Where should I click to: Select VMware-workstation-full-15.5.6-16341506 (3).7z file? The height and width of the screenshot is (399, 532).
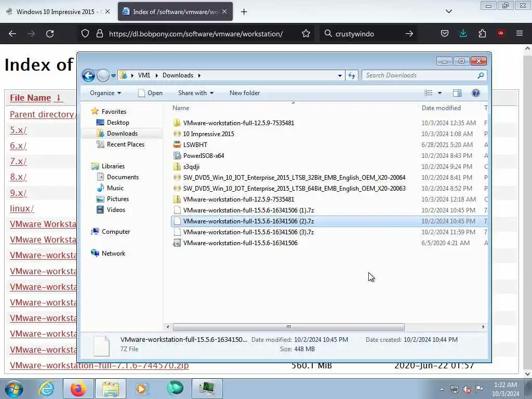pos(244,232)
